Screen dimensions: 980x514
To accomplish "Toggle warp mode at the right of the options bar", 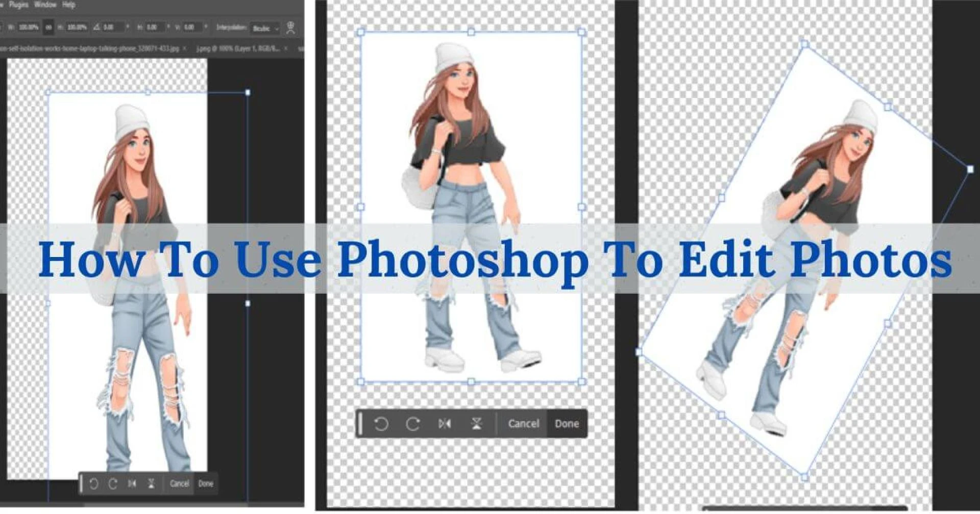I will tap(290, 28).
